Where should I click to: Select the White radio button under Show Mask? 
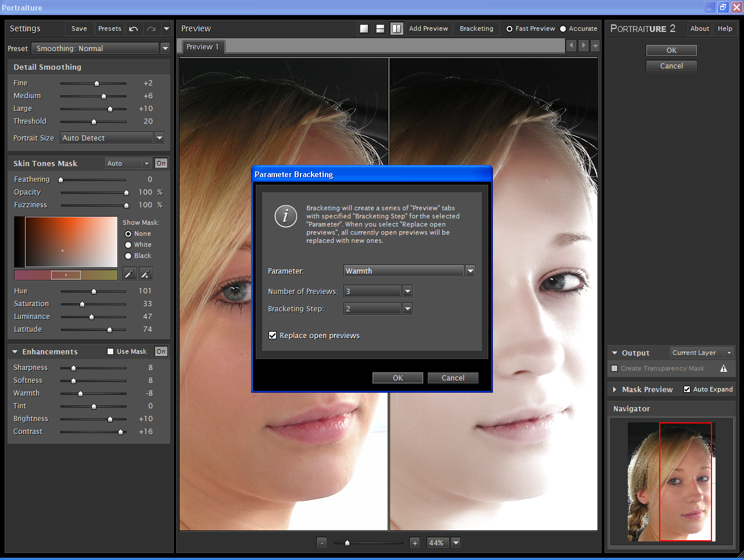coord(128,245)
